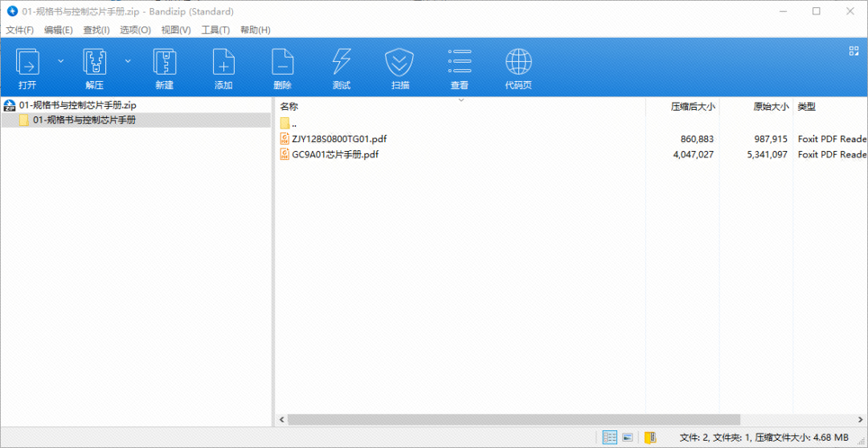Expand the dropdown arrow next to 解压

128,61
